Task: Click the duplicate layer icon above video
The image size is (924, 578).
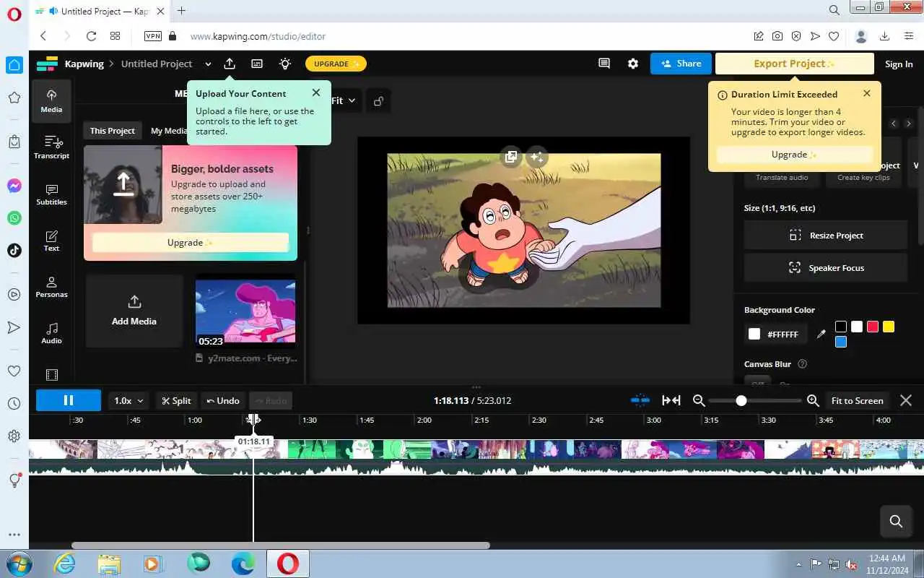Action: [x=510, y=157]
